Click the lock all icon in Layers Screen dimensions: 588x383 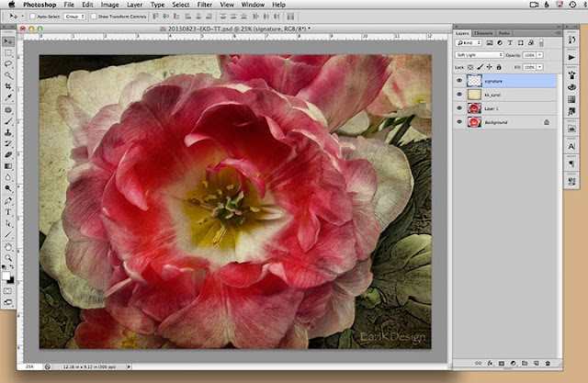pyautogui.click(x=501, y=68)
